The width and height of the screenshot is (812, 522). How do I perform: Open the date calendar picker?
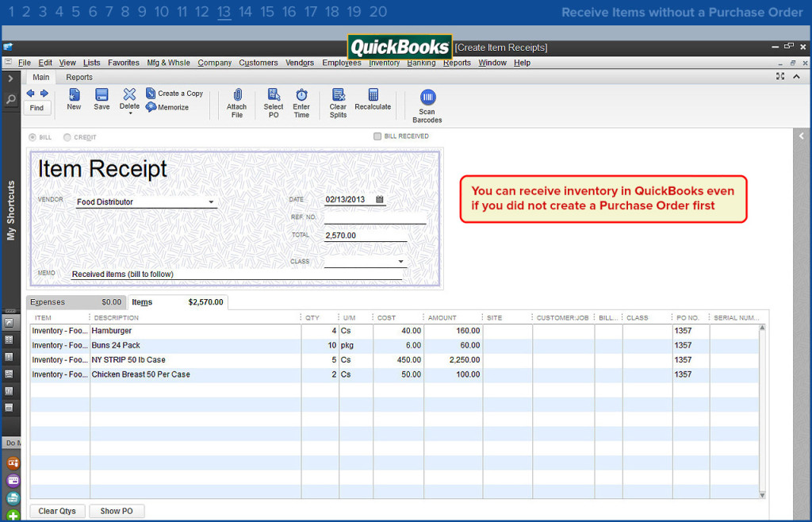[380, 199]
